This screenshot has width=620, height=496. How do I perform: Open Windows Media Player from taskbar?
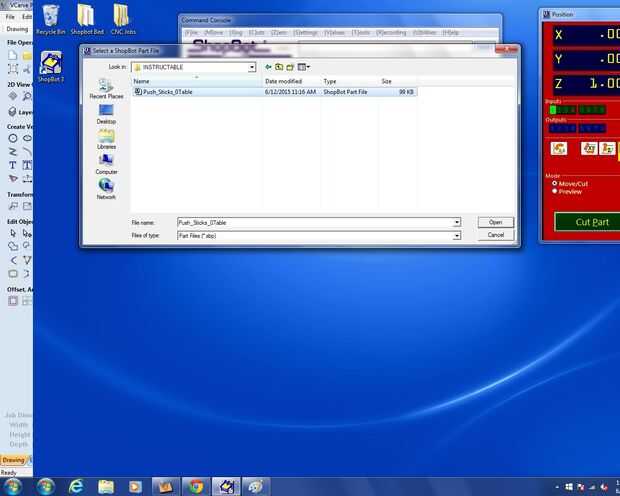click(135, 487)
